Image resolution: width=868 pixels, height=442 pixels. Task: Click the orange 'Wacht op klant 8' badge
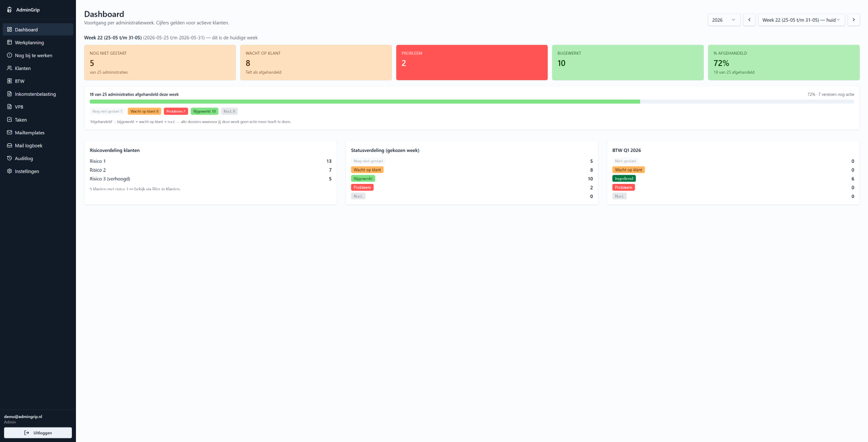pyautogui.click(x=144, y=111)
